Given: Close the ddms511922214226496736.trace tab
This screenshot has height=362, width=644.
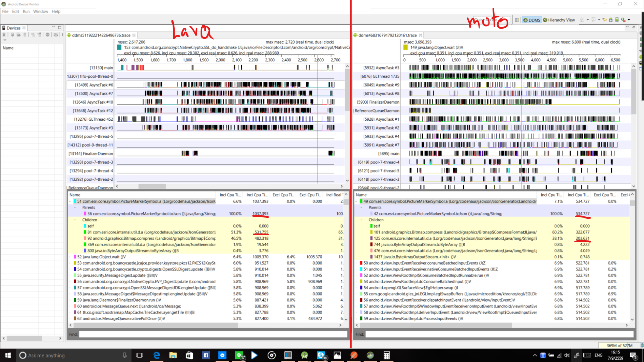Looking at the screenshot, I should pos(134,35).
